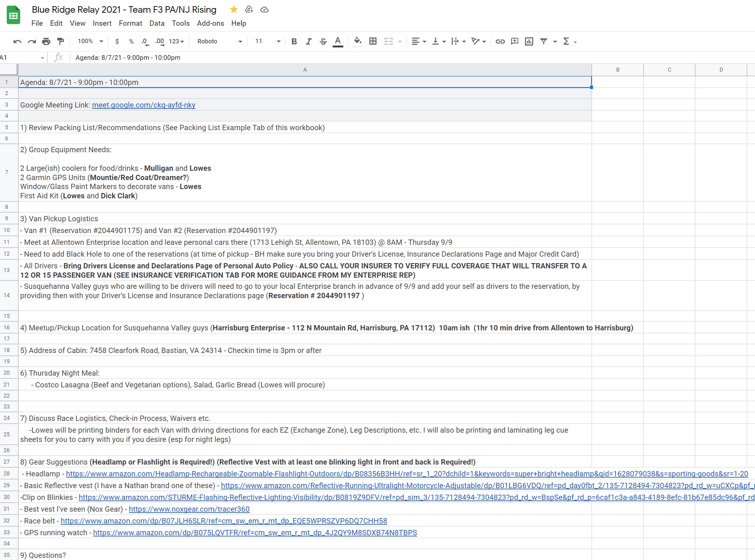Open the Data menu
755x560 pixels.
pyautogui.click(x=157, y=23)
